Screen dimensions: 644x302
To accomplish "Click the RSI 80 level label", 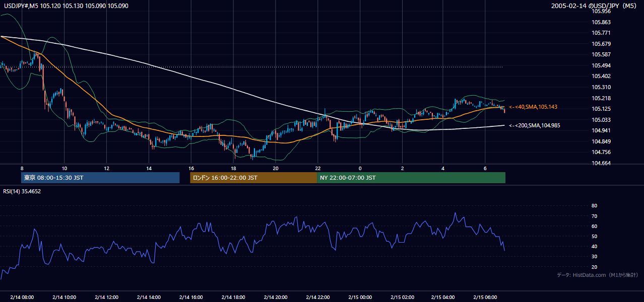I will tap(594, 206).
